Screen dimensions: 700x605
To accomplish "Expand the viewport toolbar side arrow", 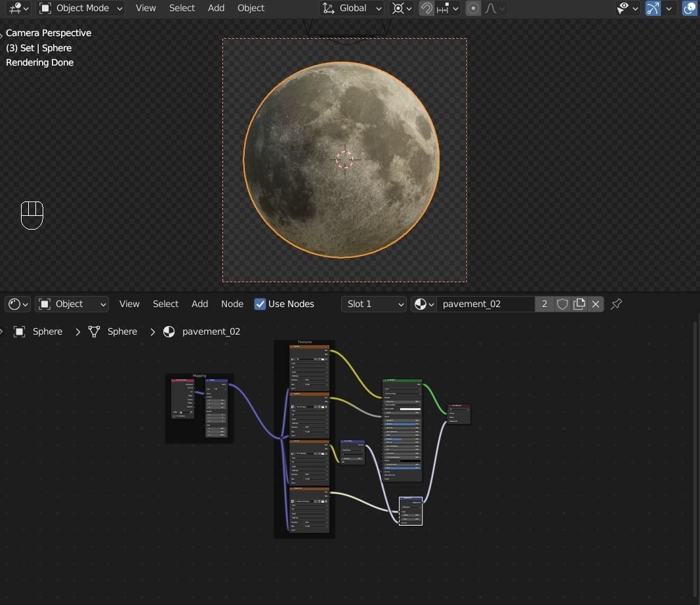I will tap(2, 35).
